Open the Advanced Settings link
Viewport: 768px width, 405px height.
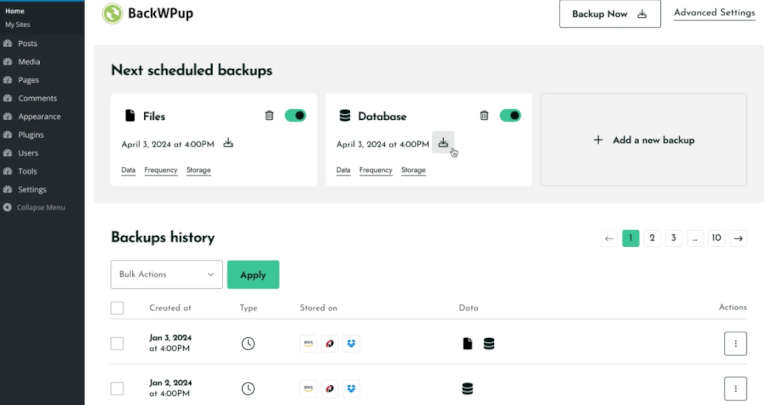point(714,13)
